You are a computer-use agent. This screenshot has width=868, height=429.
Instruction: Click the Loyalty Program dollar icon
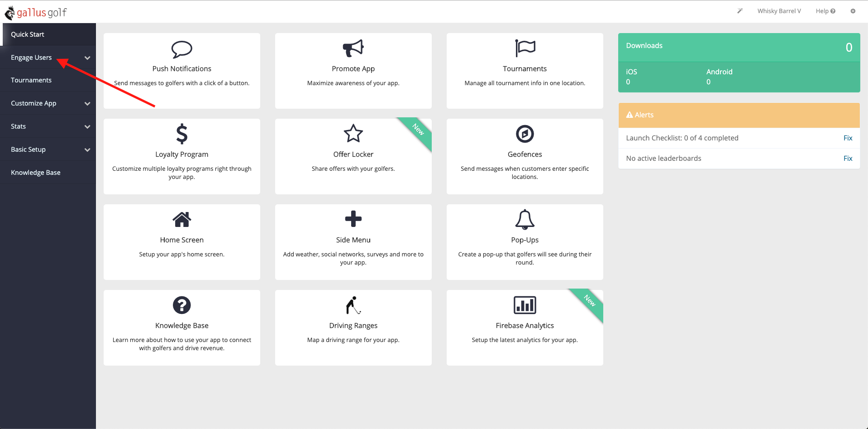tap(182, 134)
